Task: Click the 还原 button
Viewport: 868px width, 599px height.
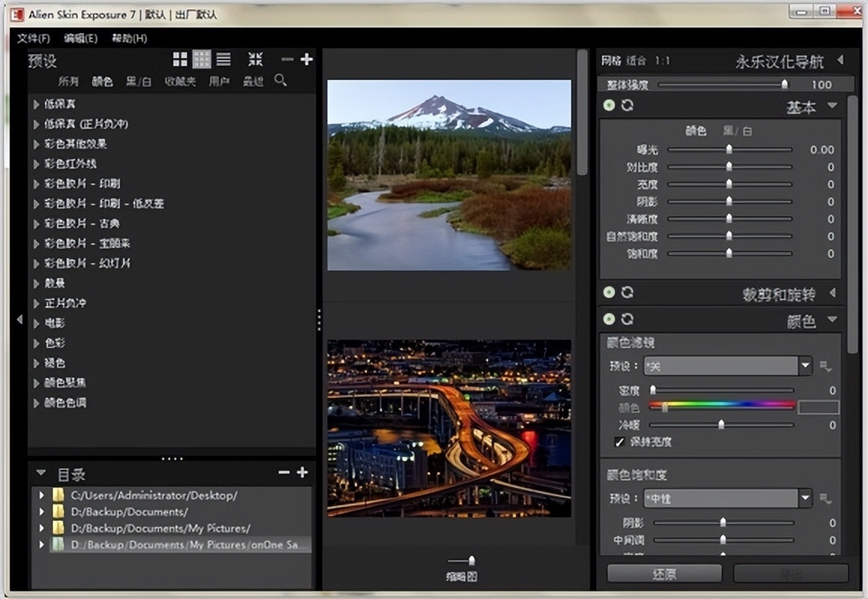Action: (664, 574)
